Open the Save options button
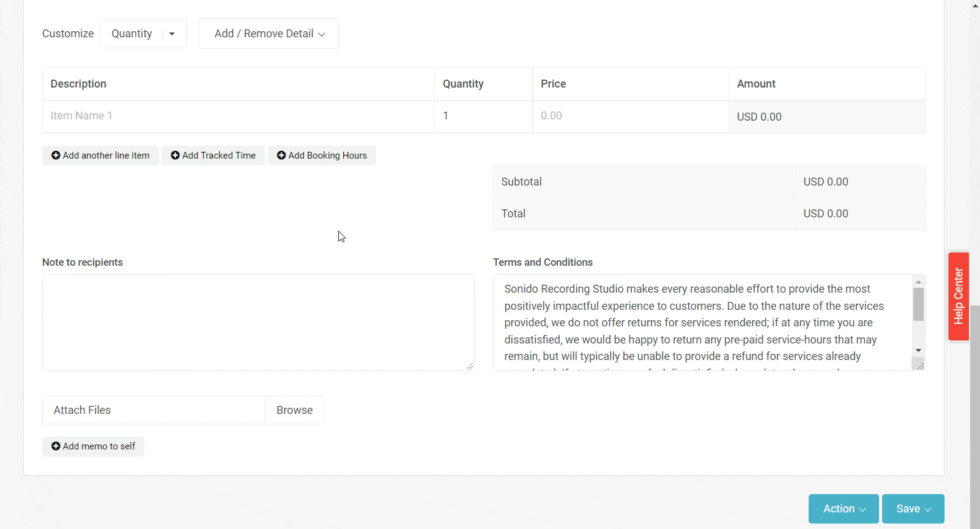The width and height of the screenshot is (980, 529). tap(913, 509)
